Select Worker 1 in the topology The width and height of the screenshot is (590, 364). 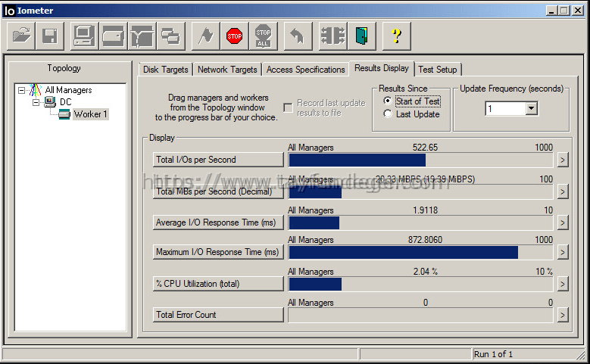[x=90, y=114]
